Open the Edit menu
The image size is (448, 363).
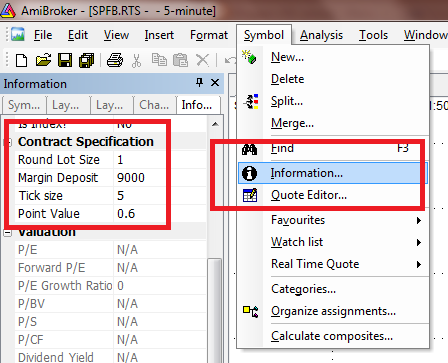click(x=78, y=35)
